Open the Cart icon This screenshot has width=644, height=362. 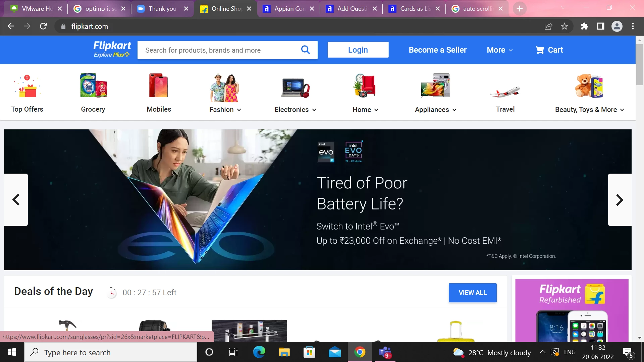click(x=549, y=50)
